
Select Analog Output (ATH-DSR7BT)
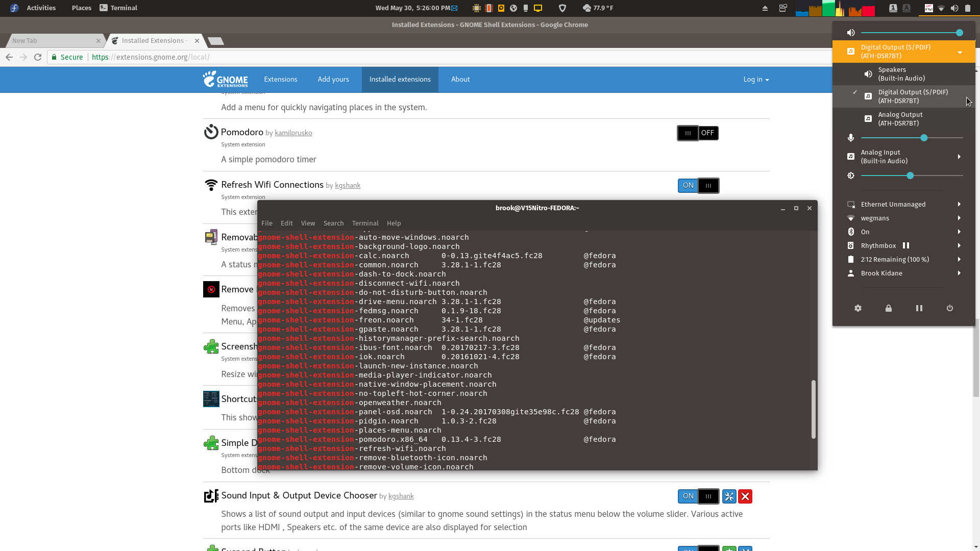coord(904,119)
